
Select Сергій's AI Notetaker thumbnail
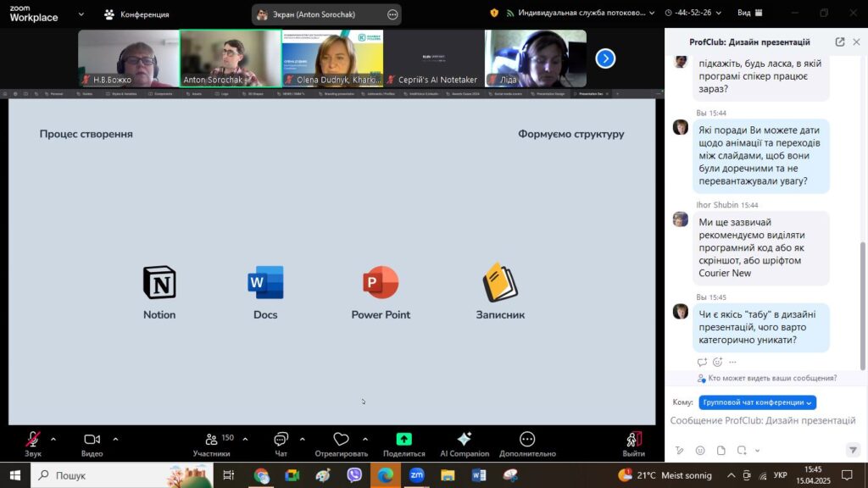click(434, 58)
